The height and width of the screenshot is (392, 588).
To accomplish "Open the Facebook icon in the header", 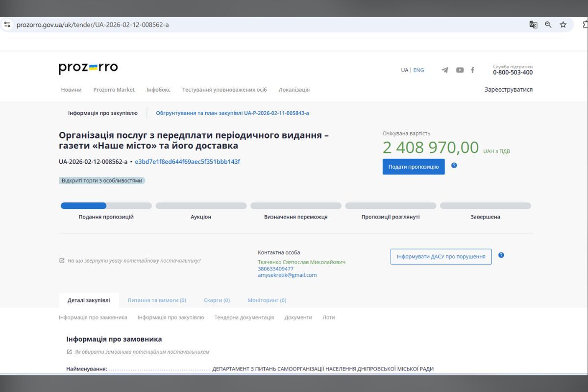I will pos(472,70).
